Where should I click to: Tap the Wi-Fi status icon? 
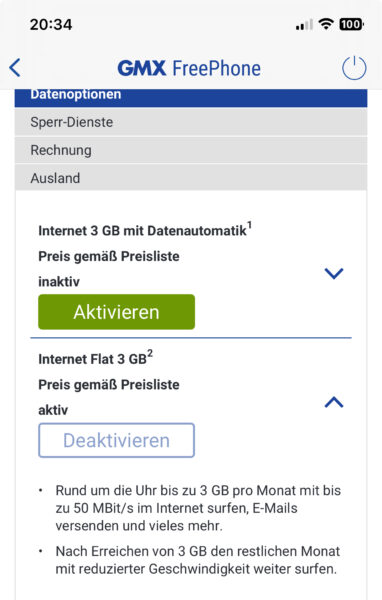pyautogui.click(x=326, y=24)
